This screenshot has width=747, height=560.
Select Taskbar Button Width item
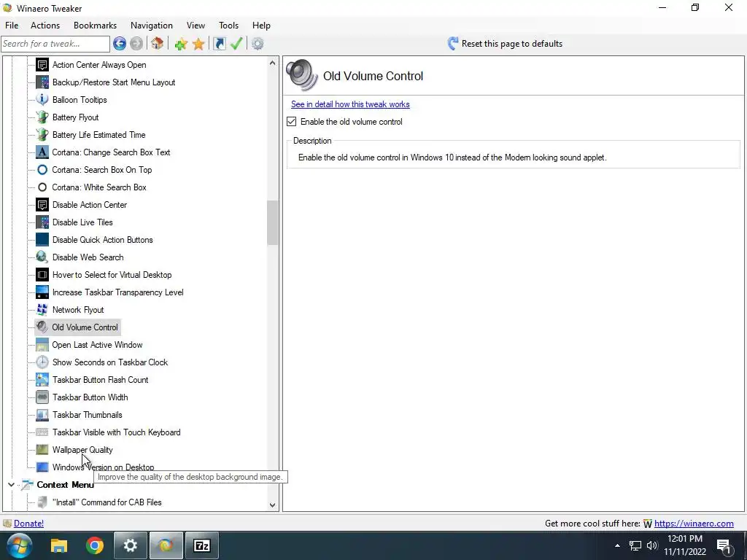coord(90,397)
